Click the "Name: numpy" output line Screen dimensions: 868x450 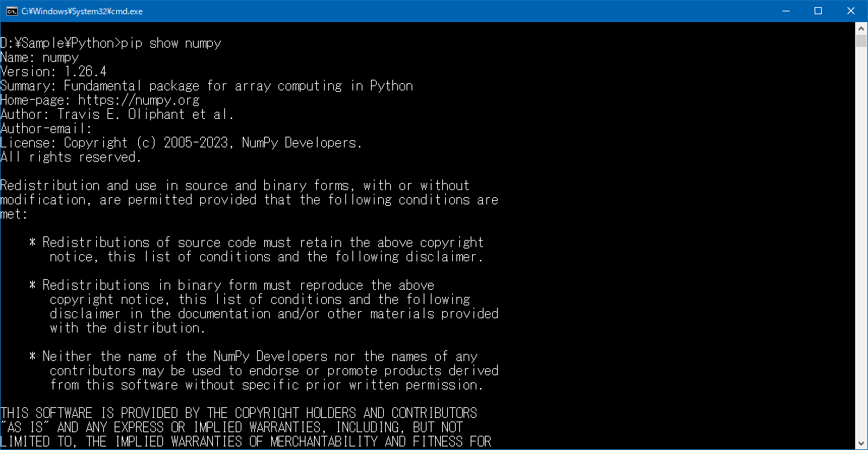click(x=39, y=58)
